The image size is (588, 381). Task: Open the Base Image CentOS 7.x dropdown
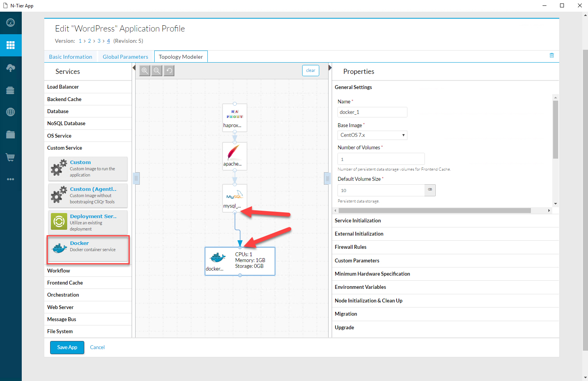(372, 135)
